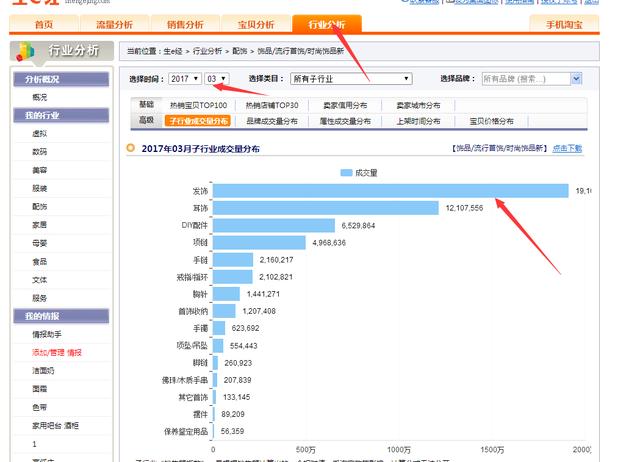
Task: Switch to the 首页 tab
Action: click(x=44, y=24)
